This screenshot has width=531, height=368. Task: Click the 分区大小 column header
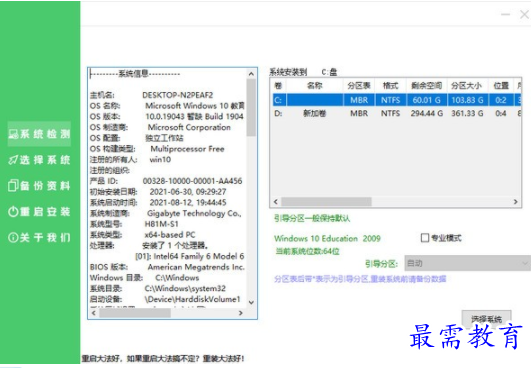(467, 86)
